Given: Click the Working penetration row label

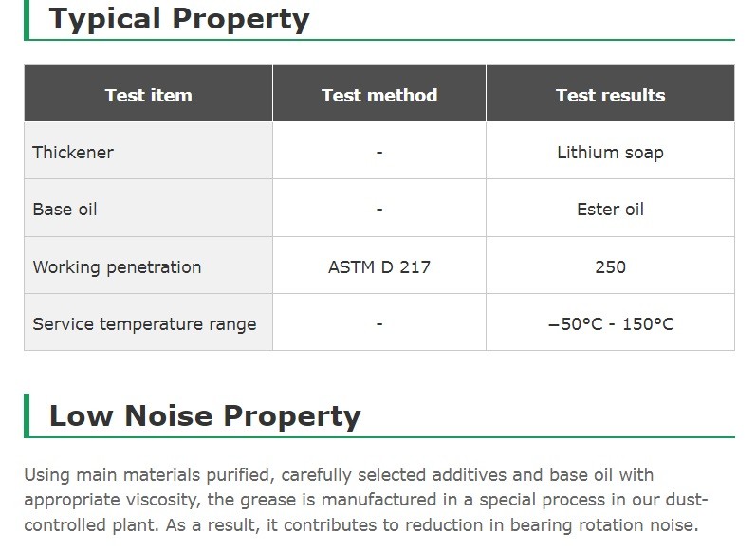Looking at the screenshot, I should pos(117,266).
